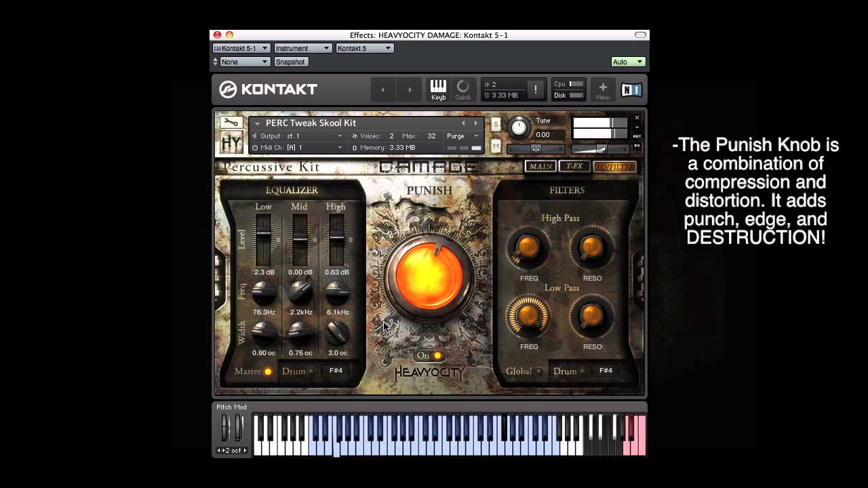The height and width of the screenshot is (488, 868).
Task: Click the pan L-R slider
Action: 536,148
